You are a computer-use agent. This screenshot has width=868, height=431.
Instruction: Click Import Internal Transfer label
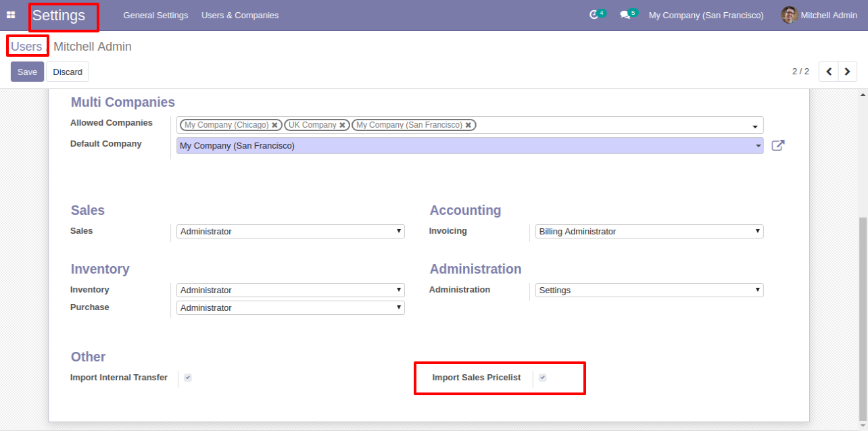point(119,378)
